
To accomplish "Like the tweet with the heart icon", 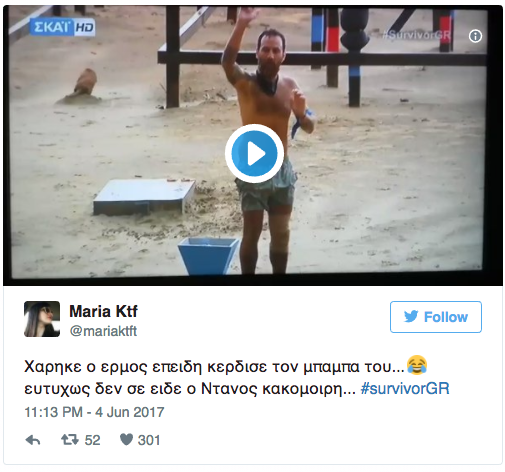I will point(126,440).
